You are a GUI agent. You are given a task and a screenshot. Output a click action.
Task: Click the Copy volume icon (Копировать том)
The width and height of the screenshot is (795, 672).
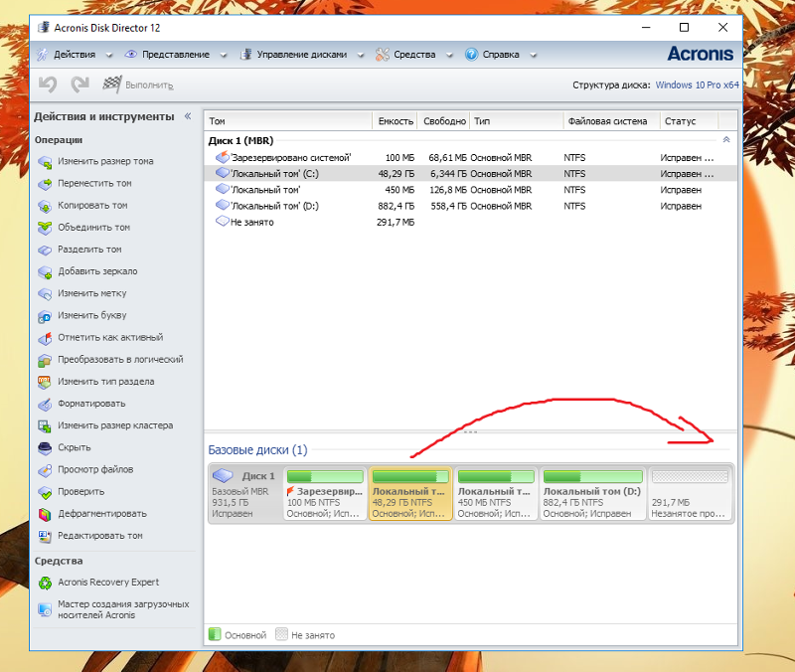point(45,206)
